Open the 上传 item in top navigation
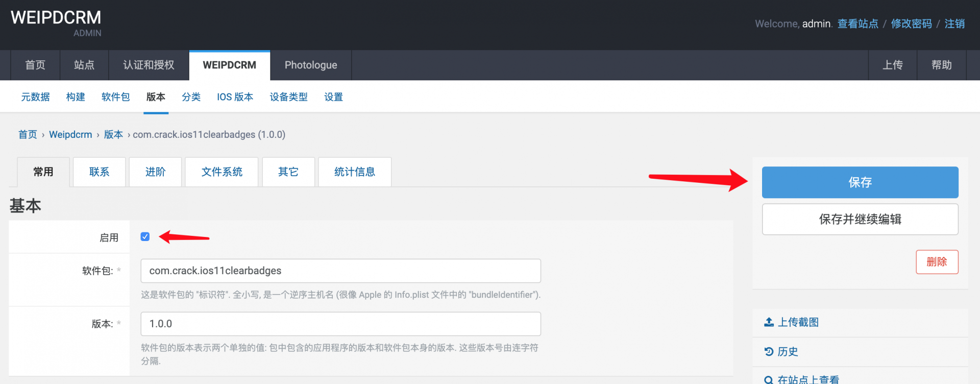This screenshot has width=980, height=384. [x=893, y=65]
